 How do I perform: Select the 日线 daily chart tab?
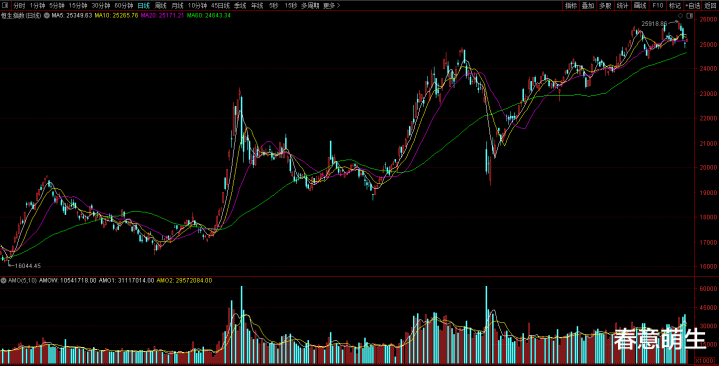(144, 6)
